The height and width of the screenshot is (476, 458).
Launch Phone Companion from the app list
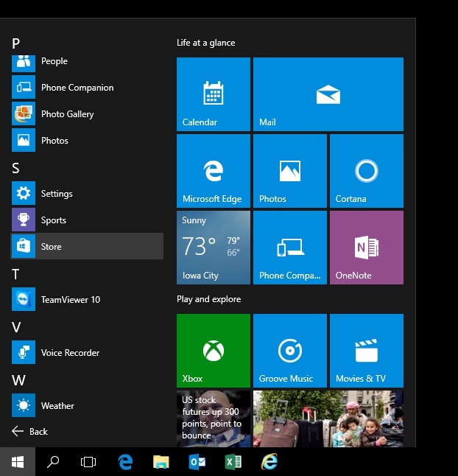(x=87, y=88)
